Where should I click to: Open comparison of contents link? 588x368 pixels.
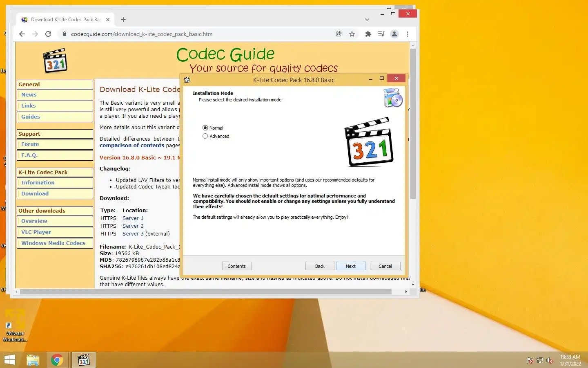[x=132, y=146]
